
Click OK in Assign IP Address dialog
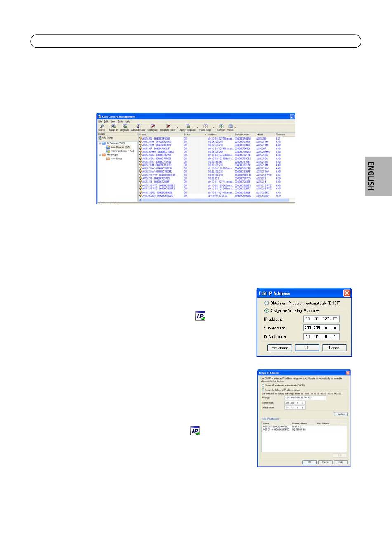pyautogui.click(x=309, y=462)
